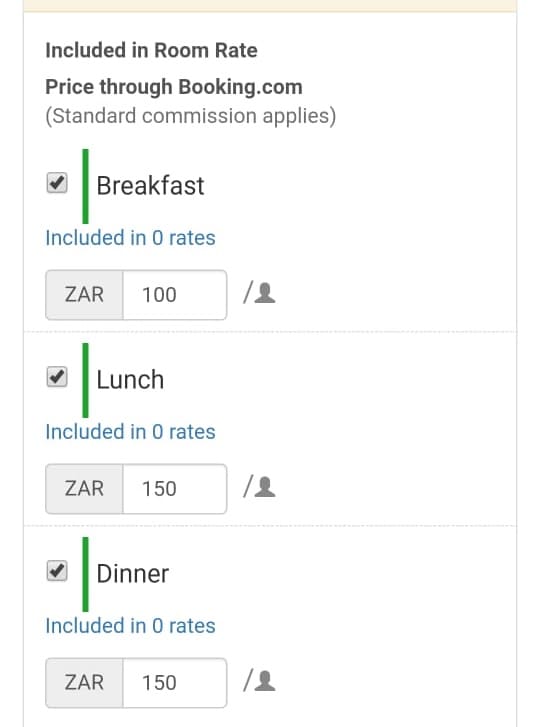Uncheck the Breakfast checkbox
This screenshot has height=727, width=540.
[x=57, y=183]
